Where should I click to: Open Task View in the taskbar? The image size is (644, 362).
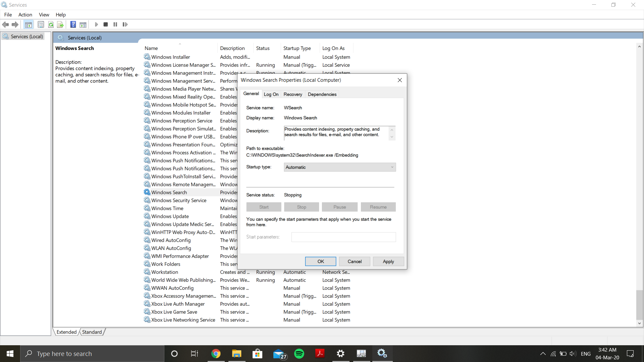[x=195, y=354]
